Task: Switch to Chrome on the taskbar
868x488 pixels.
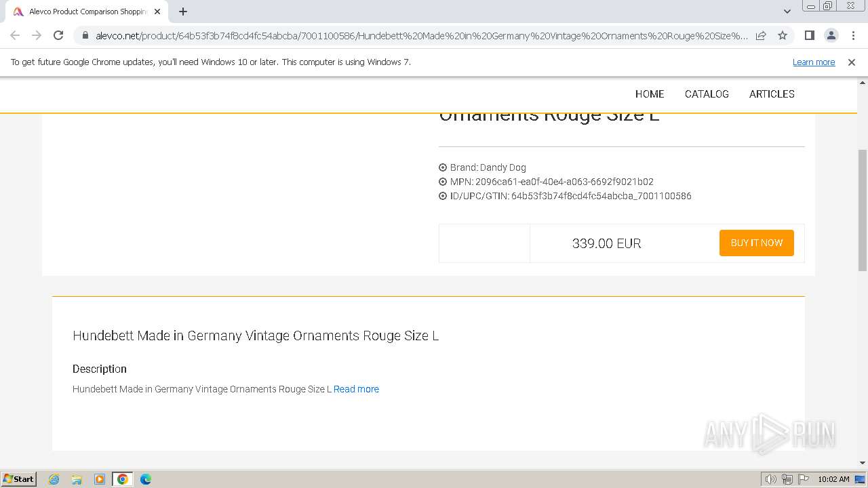Action: [x=123, y=479]
